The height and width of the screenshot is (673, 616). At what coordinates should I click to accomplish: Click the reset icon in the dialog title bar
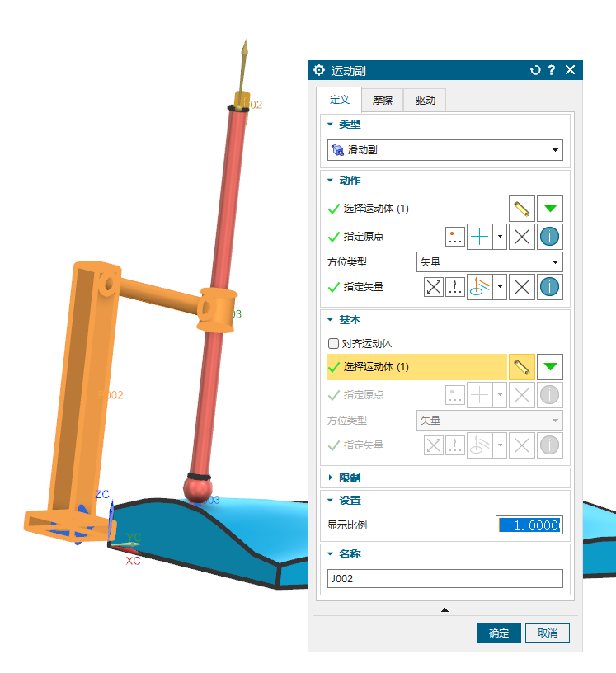pos(535,70)
